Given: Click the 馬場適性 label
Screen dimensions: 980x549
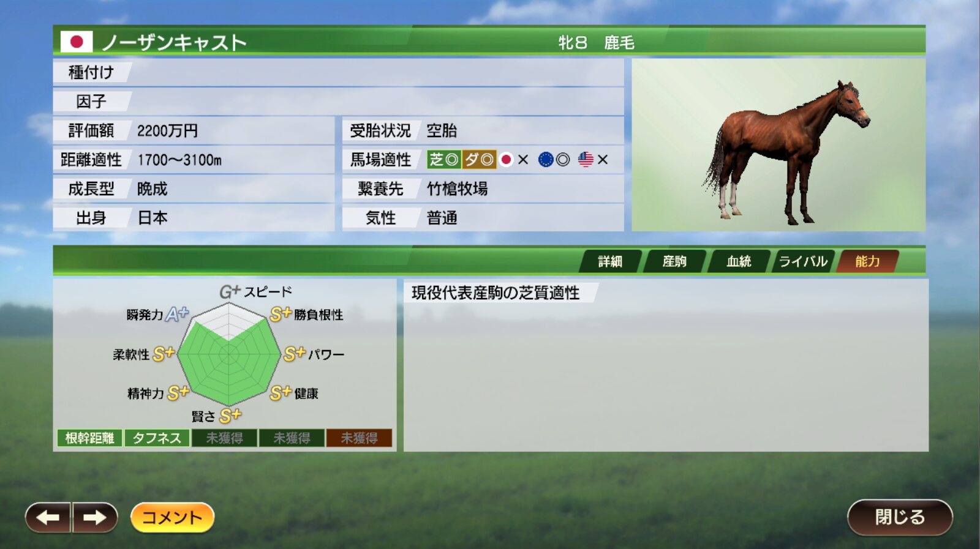Looking at the screenshot, I should (380, 160).
